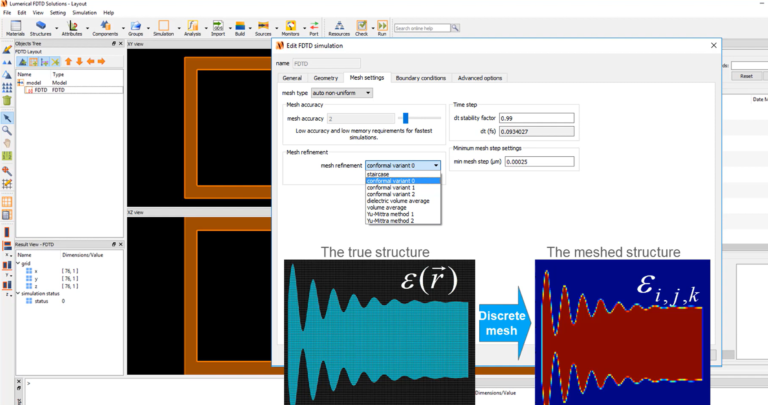Click the edit pencil icon atop left sidebar

(x=7, y=49)
